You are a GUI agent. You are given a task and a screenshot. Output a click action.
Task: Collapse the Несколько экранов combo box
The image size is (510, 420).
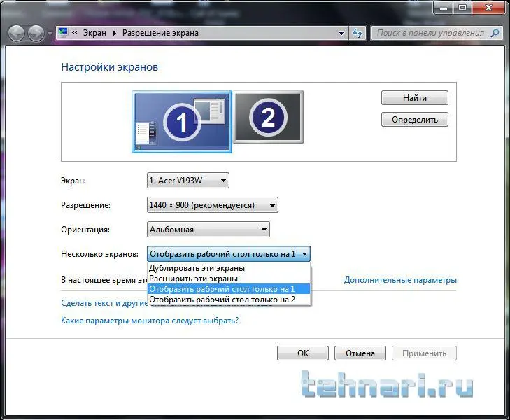pos(229,254)
